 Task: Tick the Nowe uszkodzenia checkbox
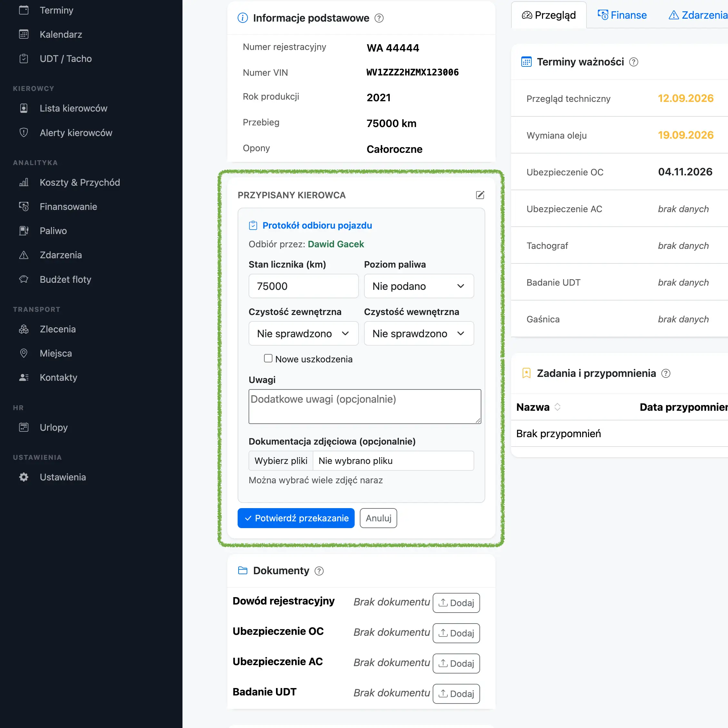268,358
